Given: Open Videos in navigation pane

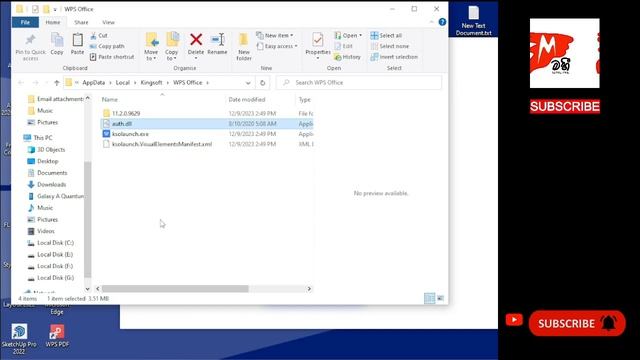Looking at the screenshot, I should [x=46, y=231].
